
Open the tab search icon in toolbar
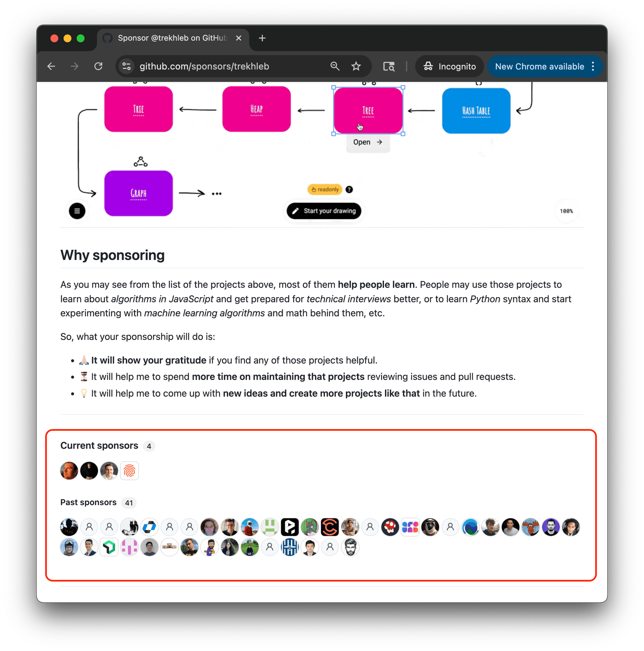(389, 66)
